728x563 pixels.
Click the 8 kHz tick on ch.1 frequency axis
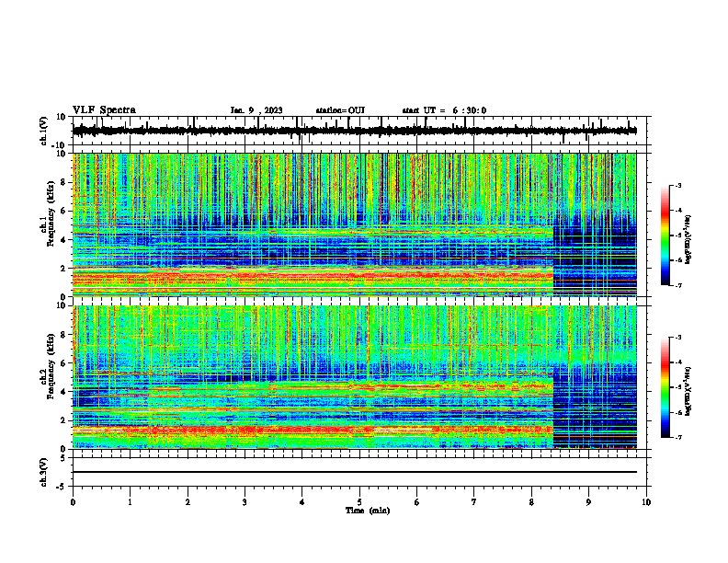tap(64, 182)
